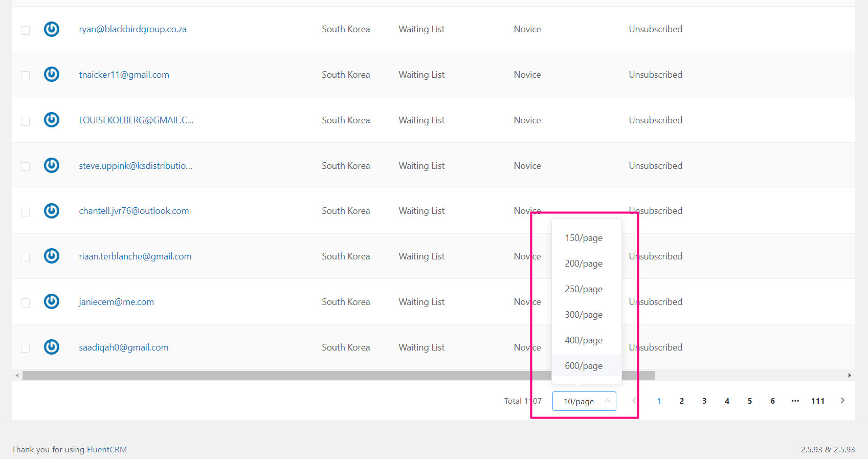
Task: Click avatar icon for steve.uppink row
Action: tap(52, 165)
